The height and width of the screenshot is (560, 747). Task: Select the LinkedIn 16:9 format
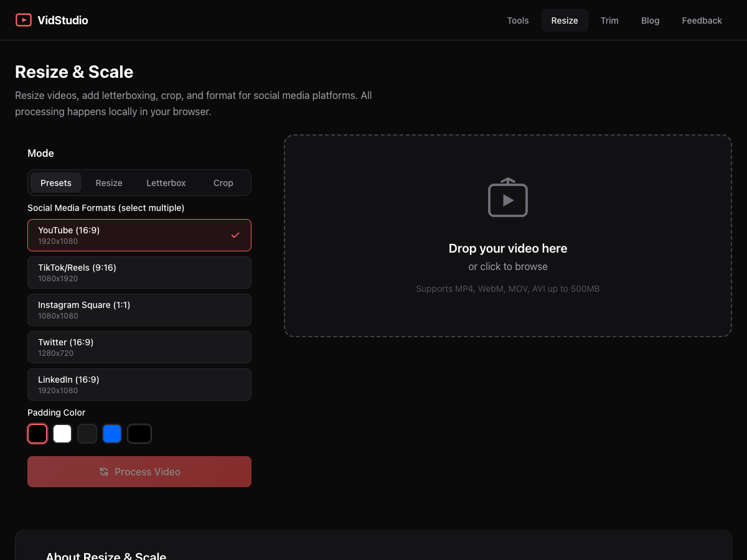[x=139, y=384]
